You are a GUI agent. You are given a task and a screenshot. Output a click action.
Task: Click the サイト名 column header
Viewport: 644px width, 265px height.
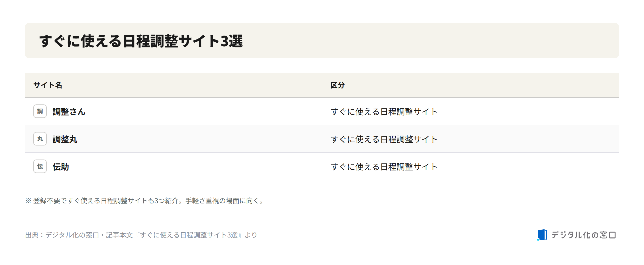(48, 85)
